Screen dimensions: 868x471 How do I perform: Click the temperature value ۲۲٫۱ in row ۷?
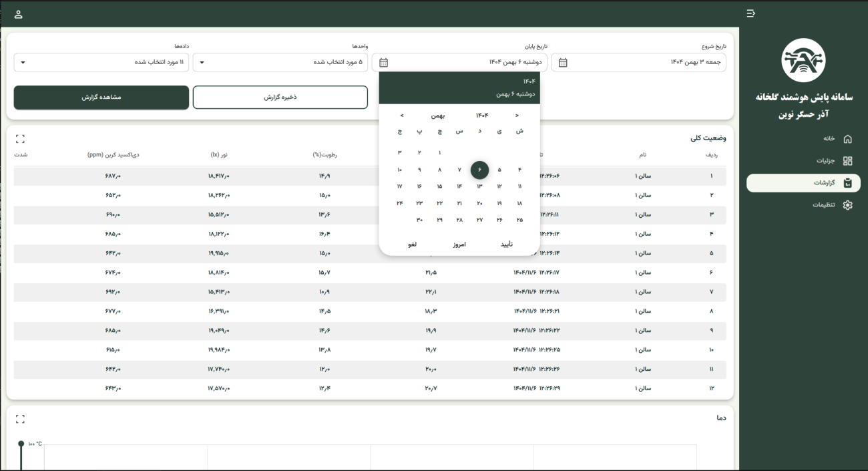[431, 292]
